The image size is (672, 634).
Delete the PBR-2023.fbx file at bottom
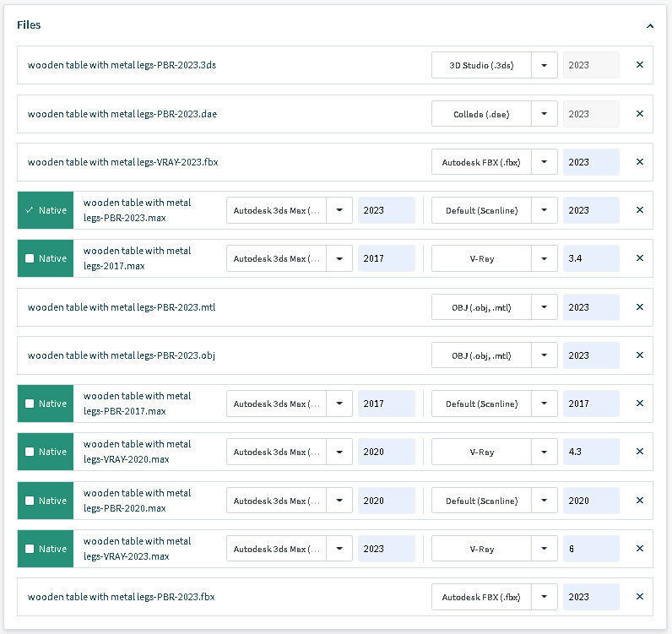coord(639,597)
